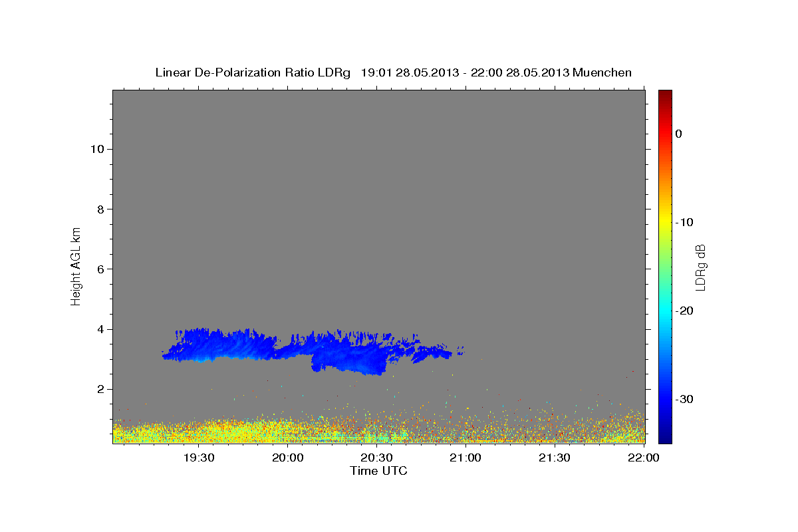Click the 'Time UTC' axis title
This screenshot has width=798, height=532.
click(378, 471)
